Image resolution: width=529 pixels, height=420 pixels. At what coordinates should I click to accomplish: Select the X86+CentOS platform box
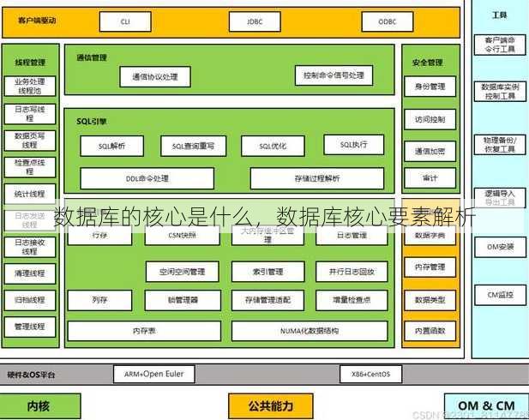pos(370,374)
